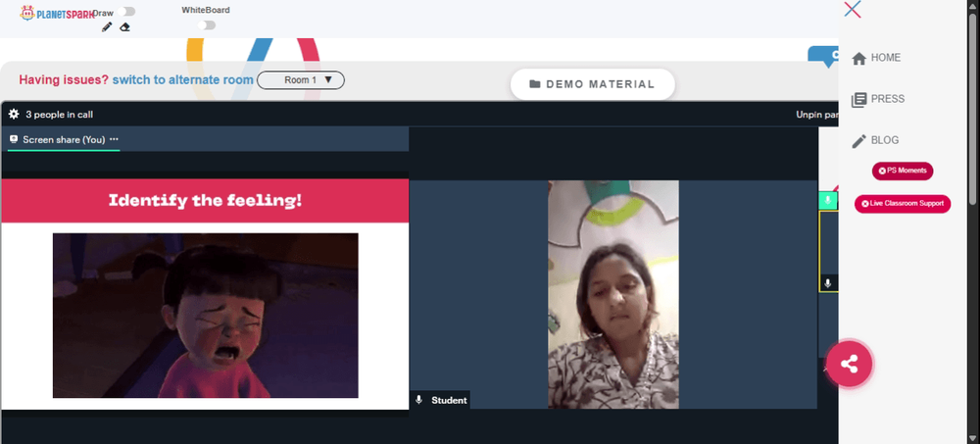980x444 pixels.
Task: Select the pencil draw tool
Action: click(x=107, y=26)
